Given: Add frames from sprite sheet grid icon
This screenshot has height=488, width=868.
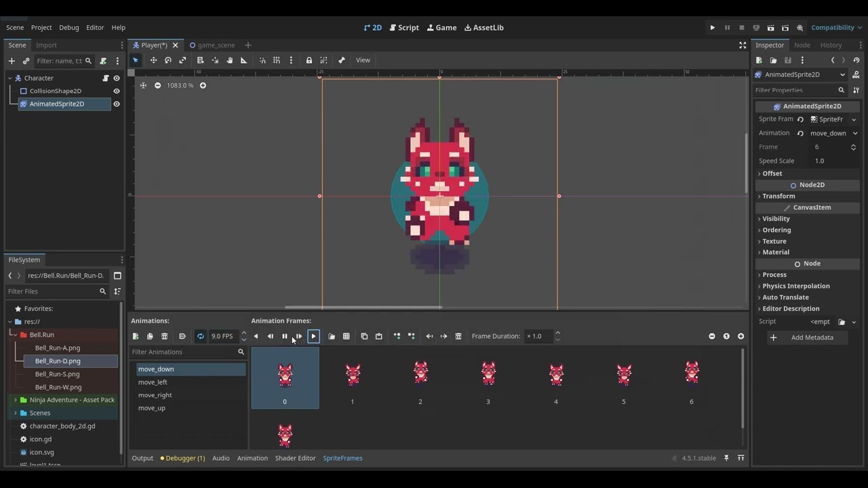Looking at the screenshot, I should point(347,336).
